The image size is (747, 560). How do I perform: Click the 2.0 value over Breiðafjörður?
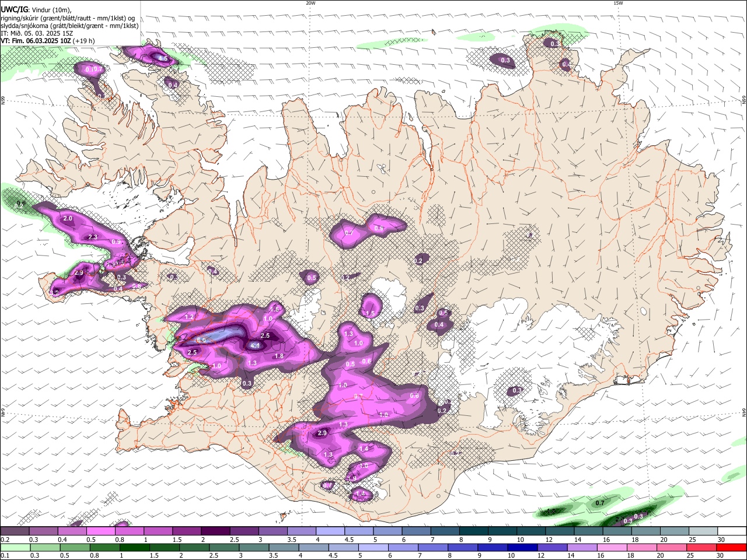click(x=68, y=218)
